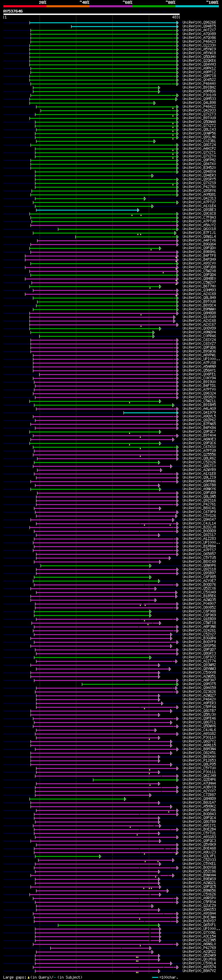The height and width of the screenshot is (980, 222).
Task: Click the purple ~60% identity legend bar
Action: (x=111, y=6)
